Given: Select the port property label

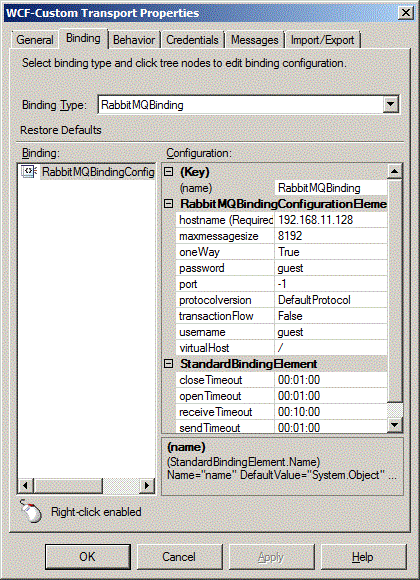Looking at the screenshot, I should click(225, 284).
